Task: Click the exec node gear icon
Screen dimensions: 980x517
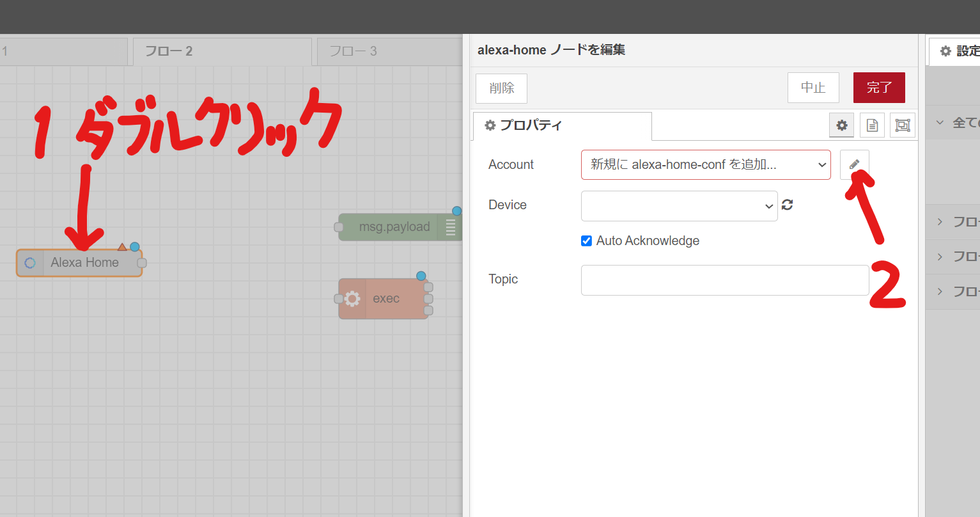Action: pos(352,299)
